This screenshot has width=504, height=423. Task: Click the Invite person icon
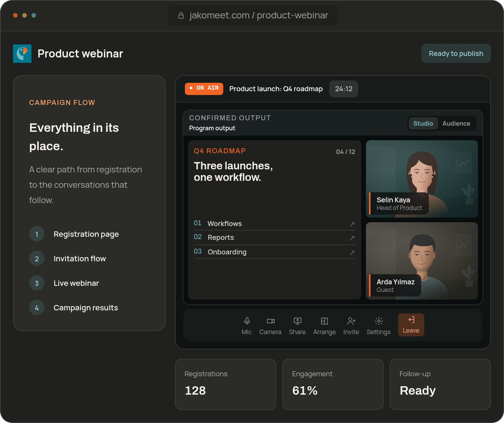(351, 321)
